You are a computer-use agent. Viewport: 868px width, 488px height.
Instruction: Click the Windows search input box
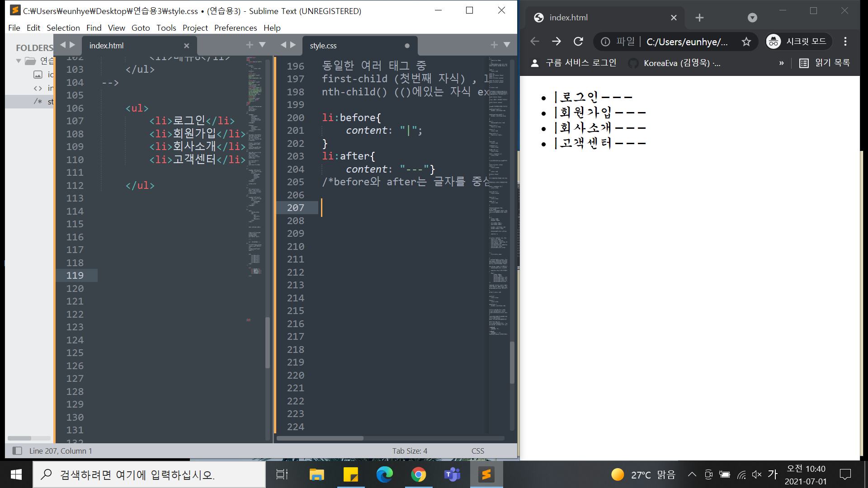pos(149,474)
